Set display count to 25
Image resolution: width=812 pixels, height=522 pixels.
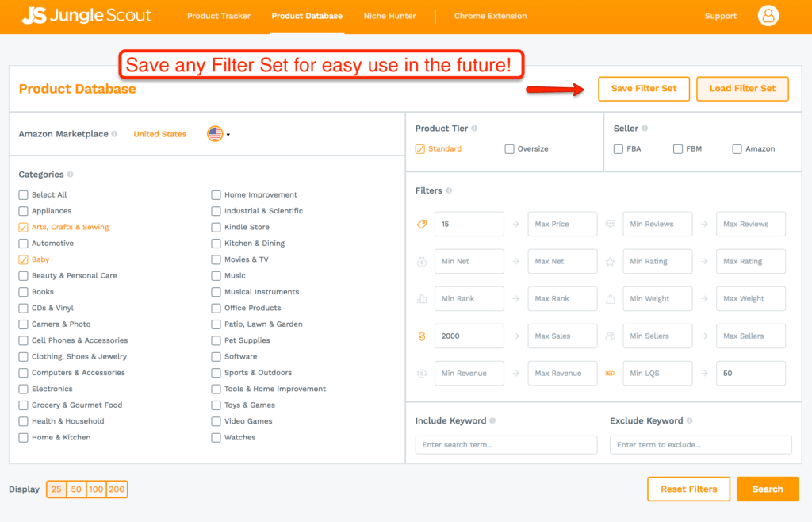coord(56,489)
